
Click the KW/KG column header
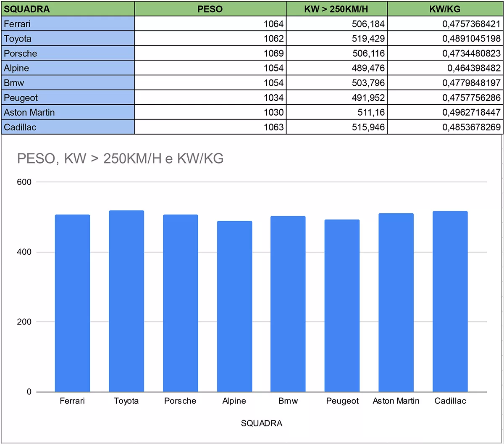pyautogui.click(x=445, y=9)
